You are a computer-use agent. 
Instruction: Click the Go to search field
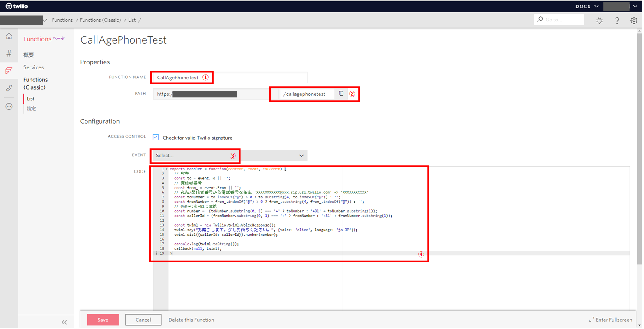(559, 20)
